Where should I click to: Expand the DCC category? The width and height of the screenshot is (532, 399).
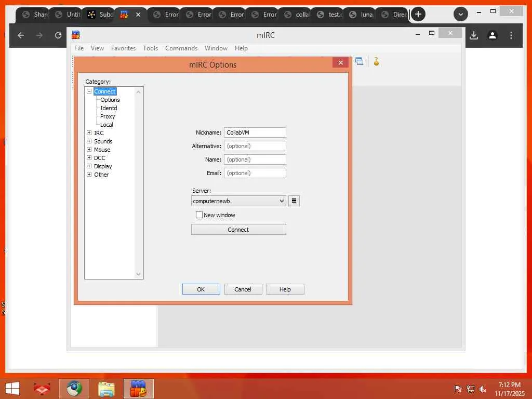pyautogui.click(x=89, y=158)
